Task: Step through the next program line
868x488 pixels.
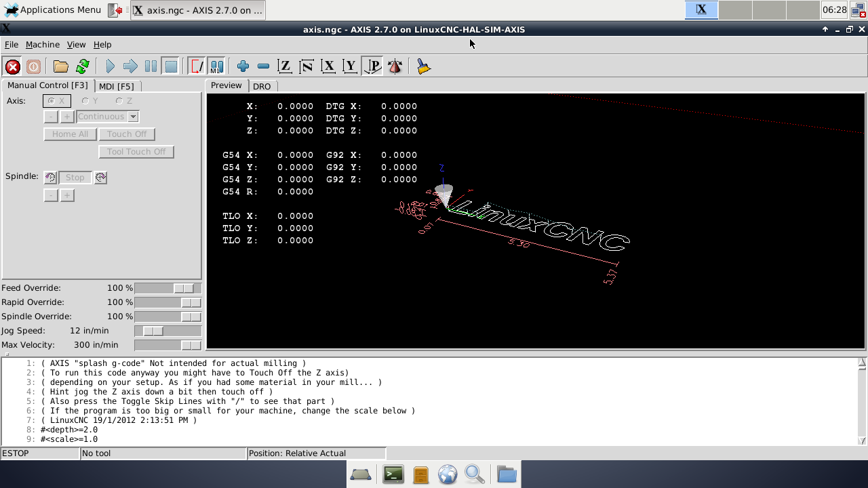Action: point(130,66)
